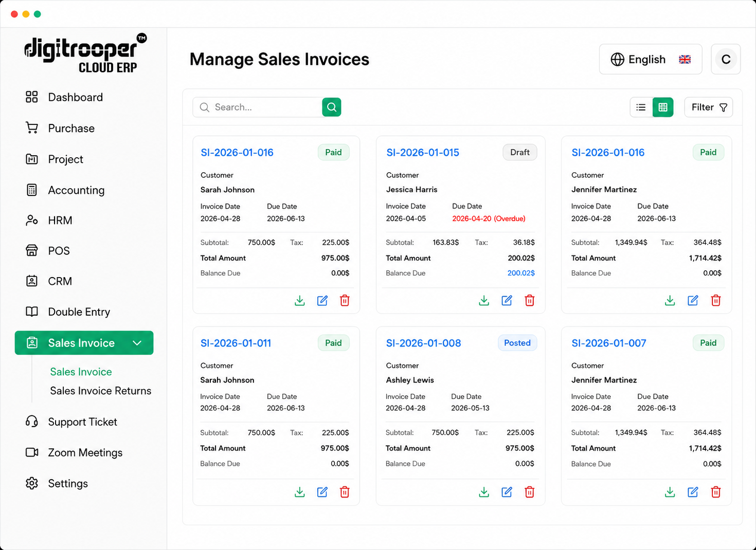Click the Draft status badge
The width and height of the screenshot is (756, 550).
click(519, 152)
